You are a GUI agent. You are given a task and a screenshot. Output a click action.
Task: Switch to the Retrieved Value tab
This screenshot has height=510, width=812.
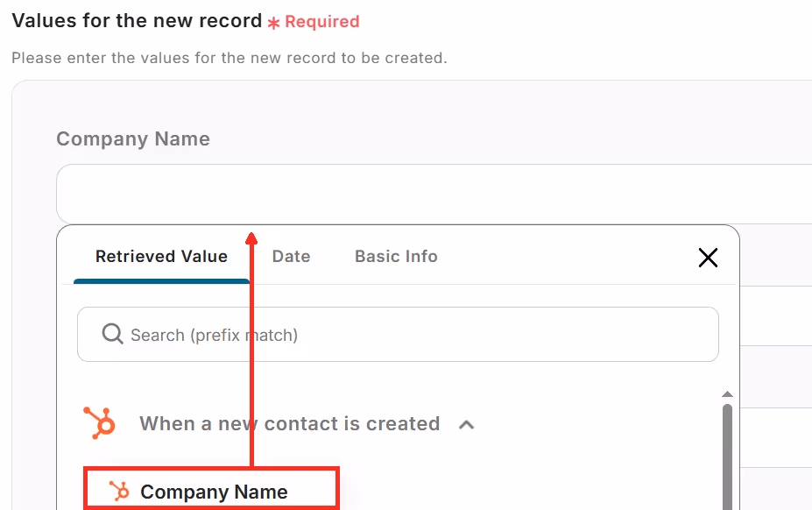coord(161,257)
